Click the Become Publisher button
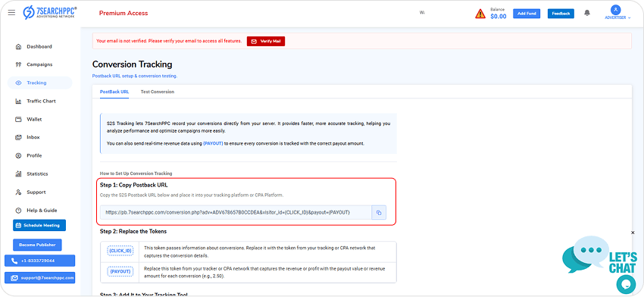 tap(37, 245)
